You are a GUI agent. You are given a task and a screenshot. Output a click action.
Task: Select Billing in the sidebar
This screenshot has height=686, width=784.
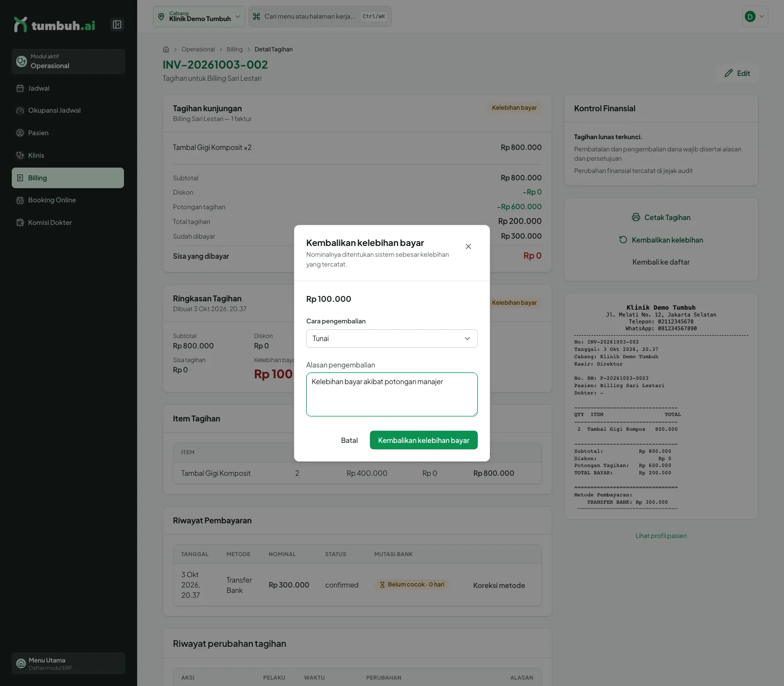[x=68, y=178]
